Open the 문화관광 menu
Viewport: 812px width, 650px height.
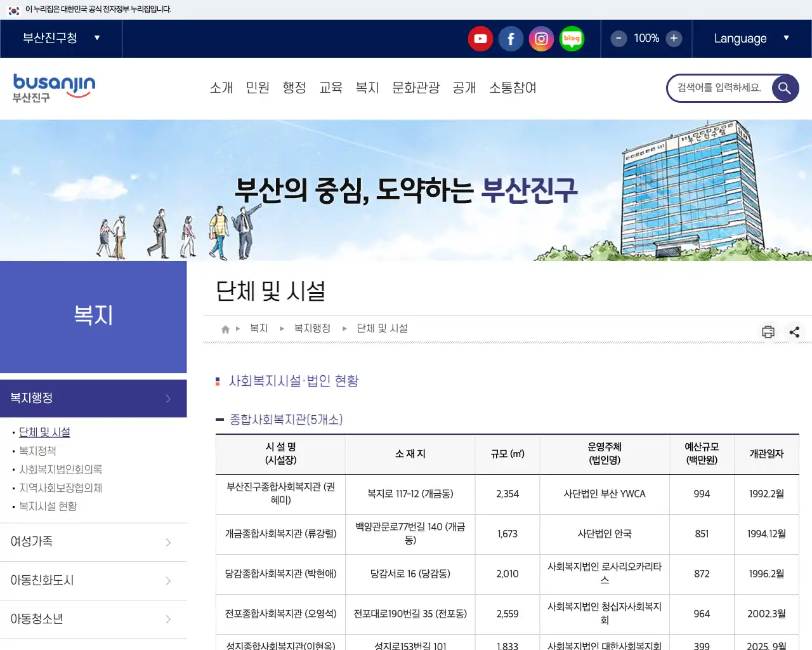tap(416, 88)
